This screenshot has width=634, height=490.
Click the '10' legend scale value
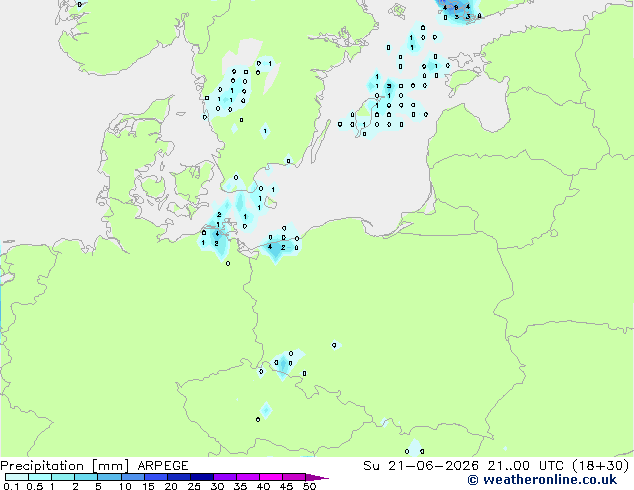click(125, 486)
